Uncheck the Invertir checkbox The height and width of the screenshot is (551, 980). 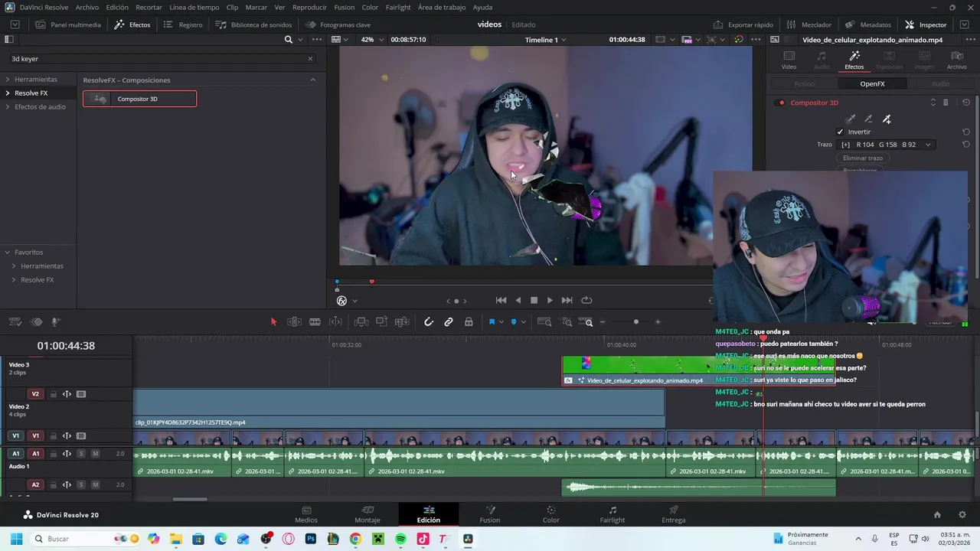point(840,132)
